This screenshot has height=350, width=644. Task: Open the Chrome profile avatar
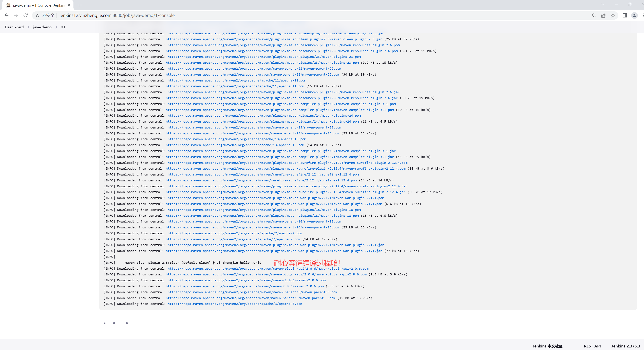(x=634, y=16)
